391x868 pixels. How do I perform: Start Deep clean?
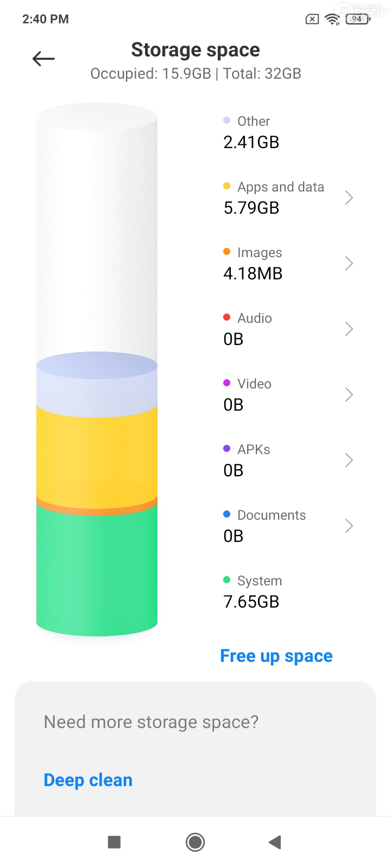point(88,780)
